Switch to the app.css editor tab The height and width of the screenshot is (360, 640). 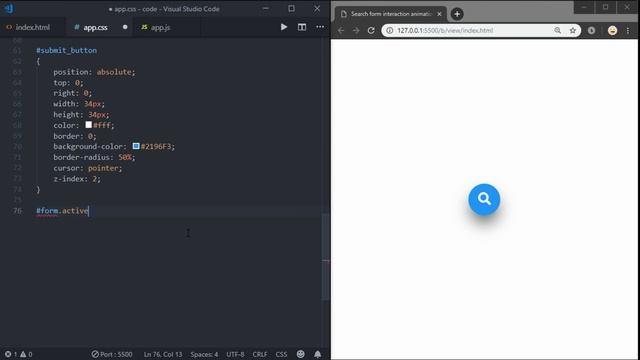[96, 27]
